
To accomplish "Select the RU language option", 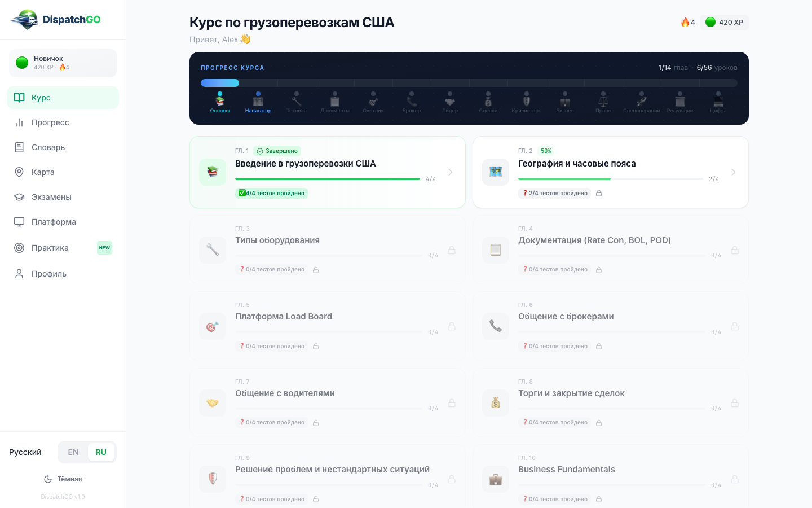I will click(x=101, y=452).
